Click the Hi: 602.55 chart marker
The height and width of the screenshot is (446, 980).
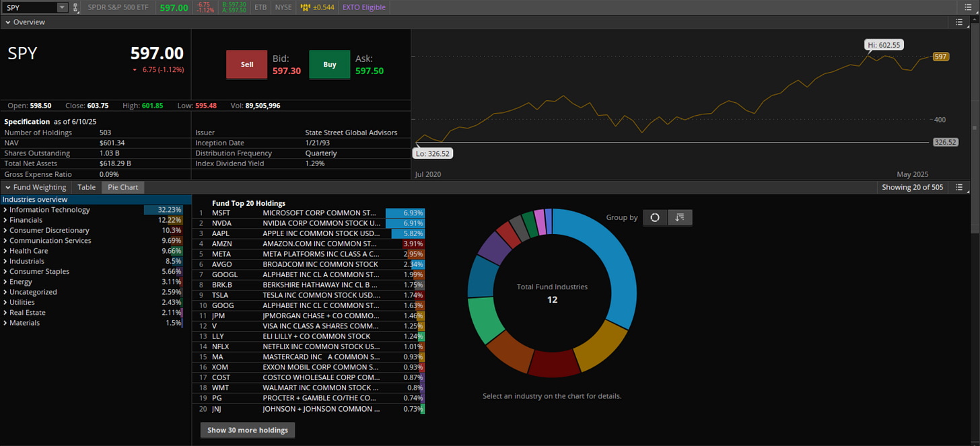[884, 45]
